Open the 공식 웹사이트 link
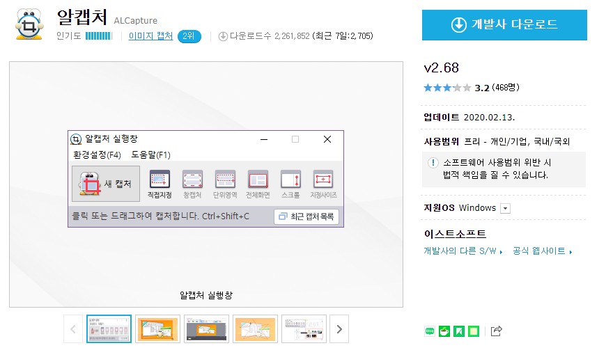The image size is (606, 364). [542, 251]
